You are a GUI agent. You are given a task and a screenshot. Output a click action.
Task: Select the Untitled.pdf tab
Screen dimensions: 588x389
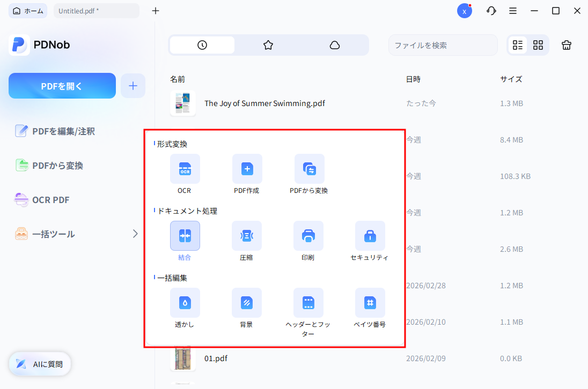point(95,10)
